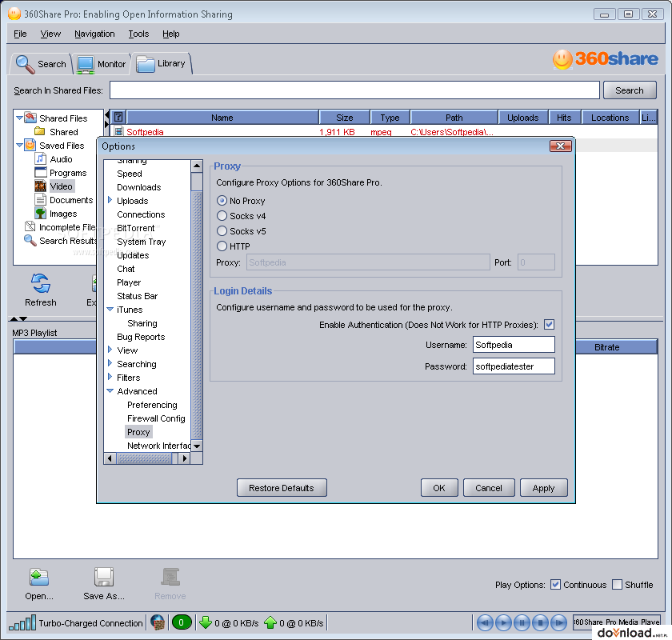Collapse the Advanced options node
Image resolution: width=672 pixels, height=640 pixels.
click(110, 391)
